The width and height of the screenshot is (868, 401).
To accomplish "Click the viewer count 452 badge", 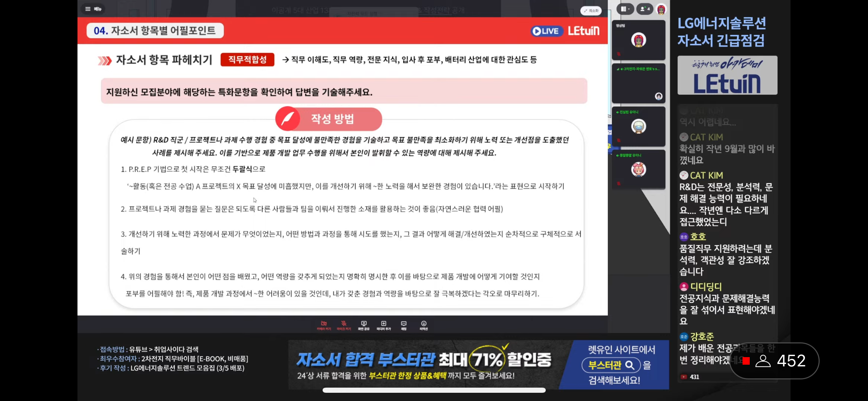I will point(775,361).
